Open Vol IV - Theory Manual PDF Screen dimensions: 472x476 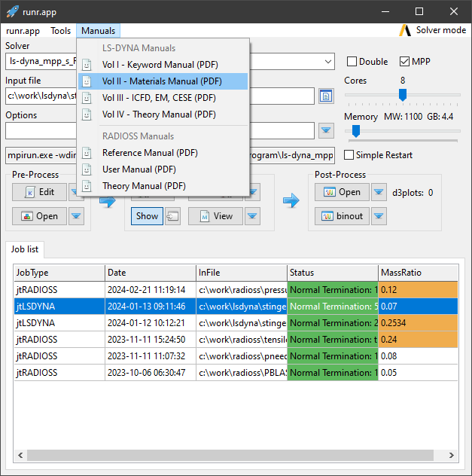(163, 114)
